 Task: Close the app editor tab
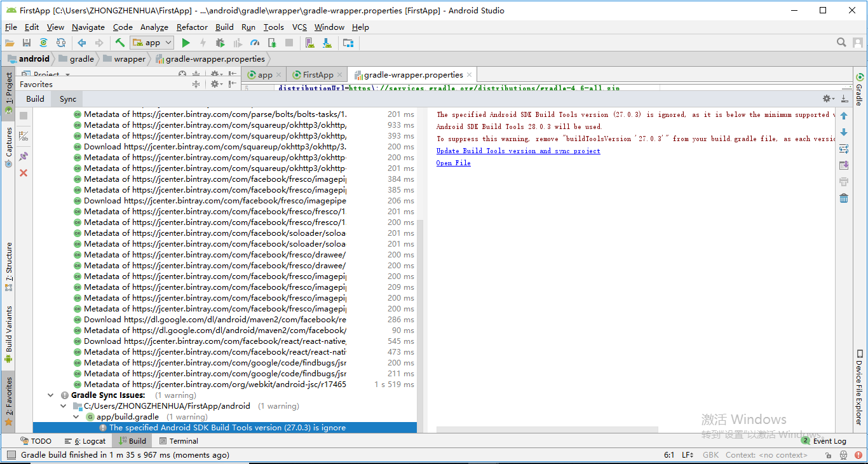point(278,75)
